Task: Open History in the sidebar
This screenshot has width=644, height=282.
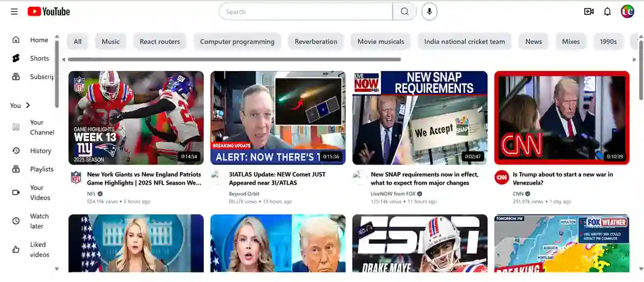Action: (x=40, y=151)
